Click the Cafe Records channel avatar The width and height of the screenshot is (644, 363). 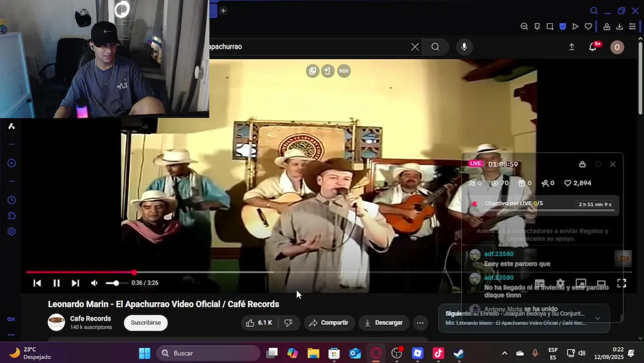tap(56, 323)
